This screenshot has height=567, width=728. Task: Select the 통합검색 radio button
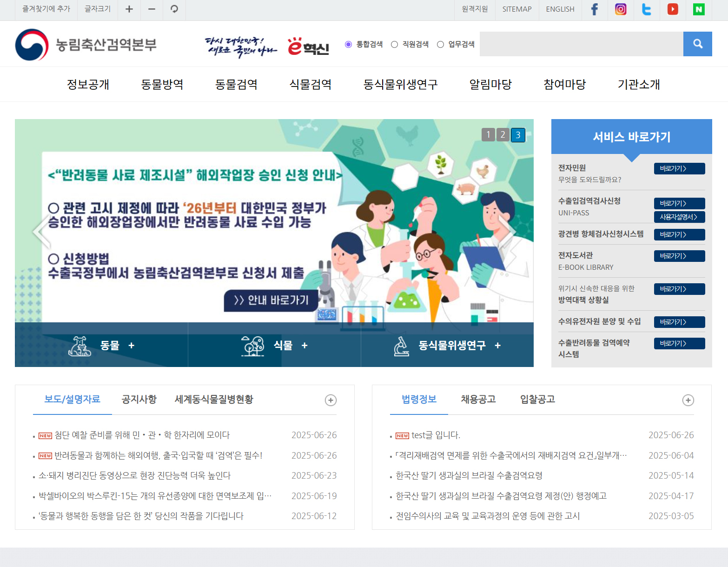point(348,44)
